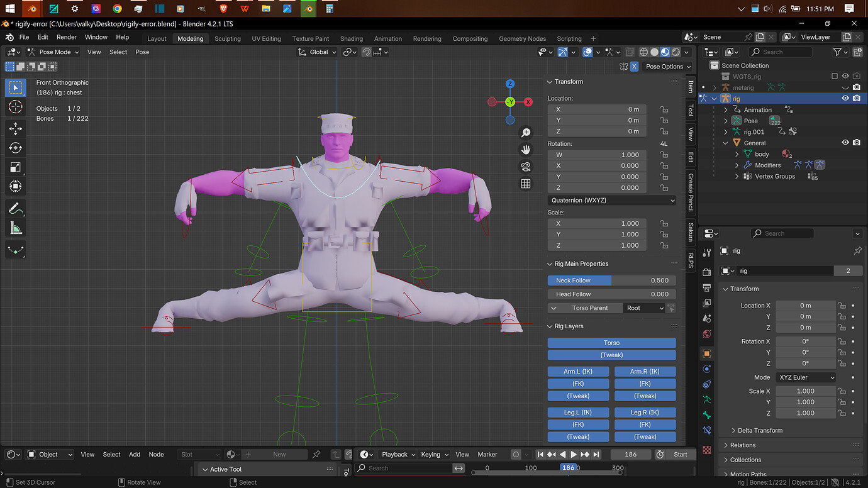Open the XYZ Euler mode dropdown
868x488 pixels.
pos(806,377)
